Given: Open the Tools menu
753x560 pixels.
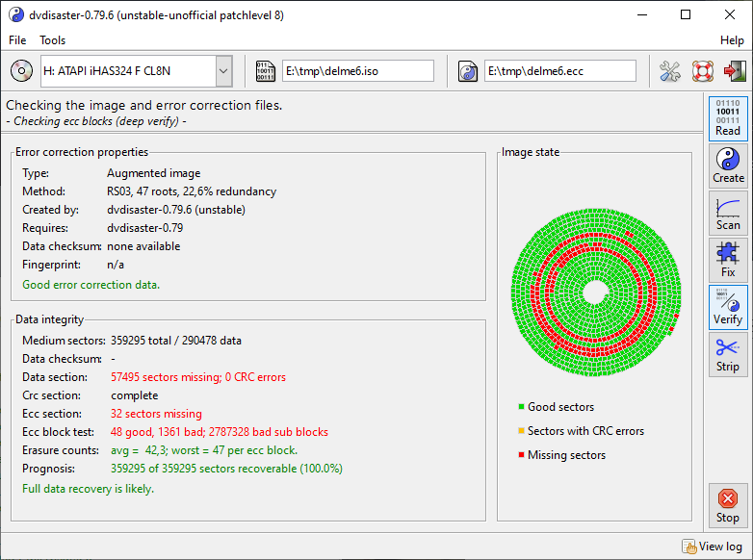Looking at the screenshot, I should point(53,40).
